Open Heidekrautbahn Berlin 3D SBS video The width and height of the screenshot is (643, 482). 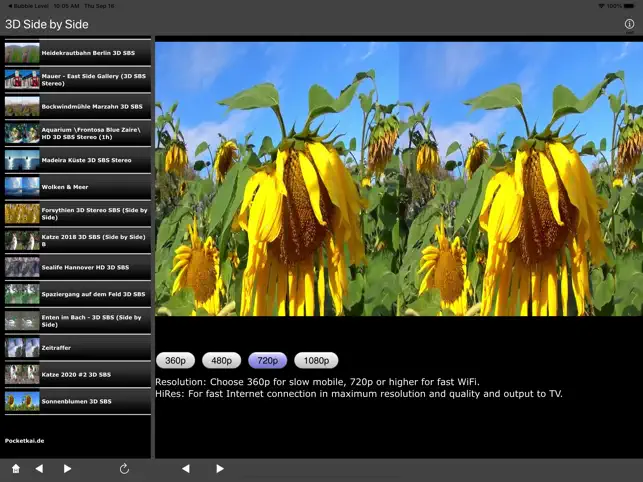pyautogui.click(x=78, y=53)
